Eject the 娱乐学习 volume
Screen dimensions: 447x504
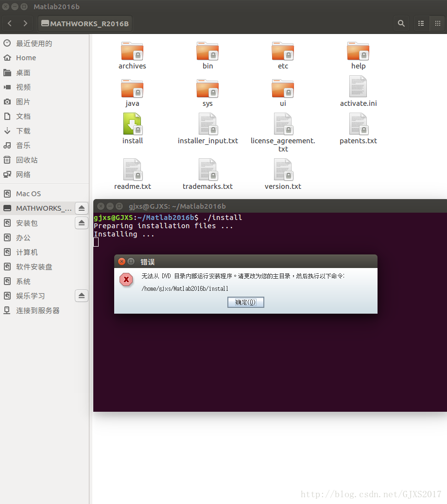click(x=82, y=296)
